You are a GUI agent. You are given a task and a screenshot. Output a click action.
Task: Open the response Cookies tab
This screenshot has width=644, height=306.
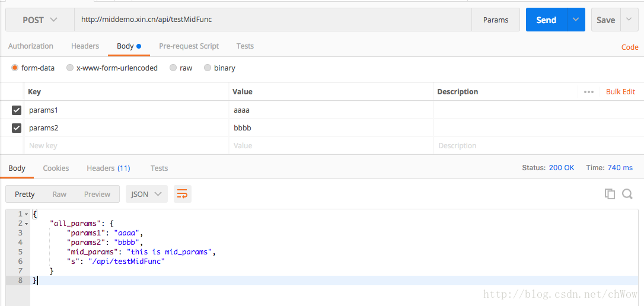[56, 168]
